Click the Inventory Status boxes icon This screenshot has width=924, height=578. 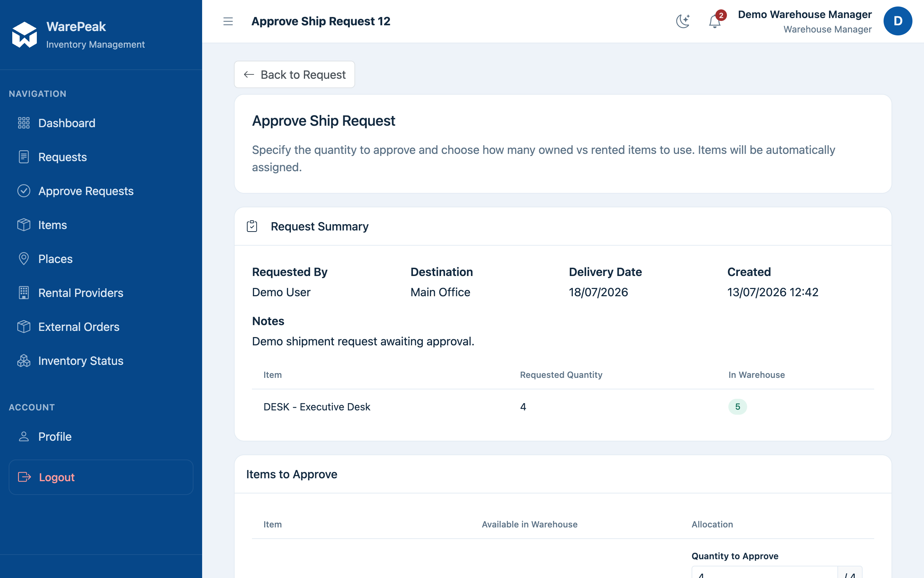point(24,361)
